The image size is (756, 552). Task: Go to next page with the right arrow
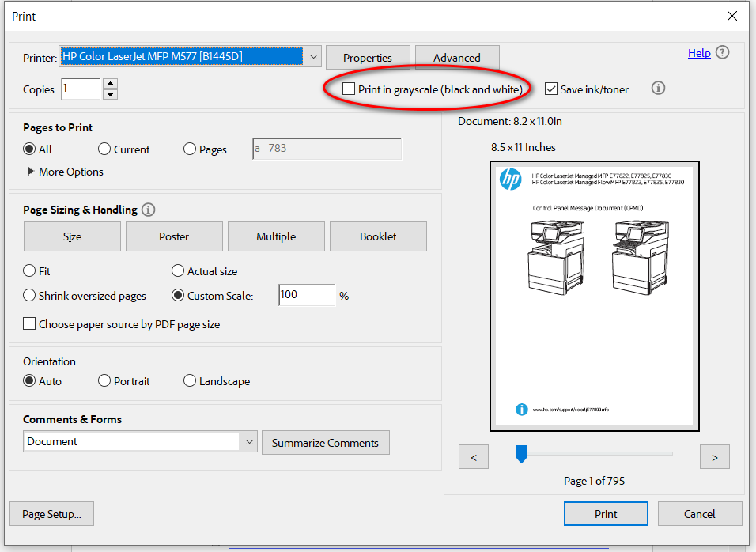point(714,456)
